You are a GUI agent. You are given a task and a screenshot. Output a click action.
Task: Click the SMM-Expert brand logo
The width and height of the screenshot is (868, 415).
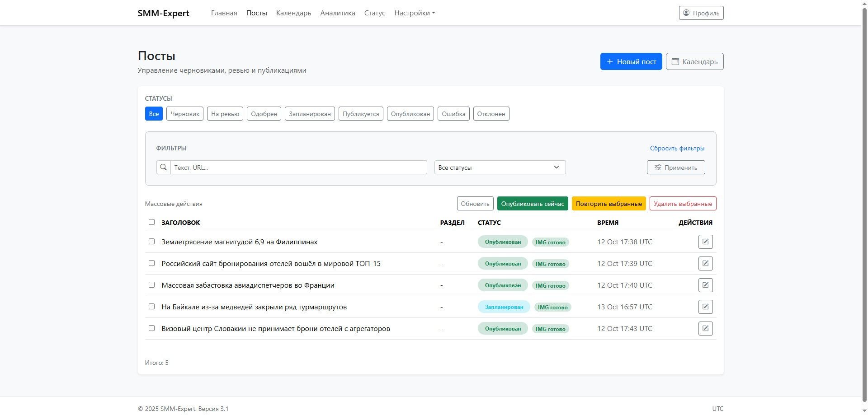[164, 13]
